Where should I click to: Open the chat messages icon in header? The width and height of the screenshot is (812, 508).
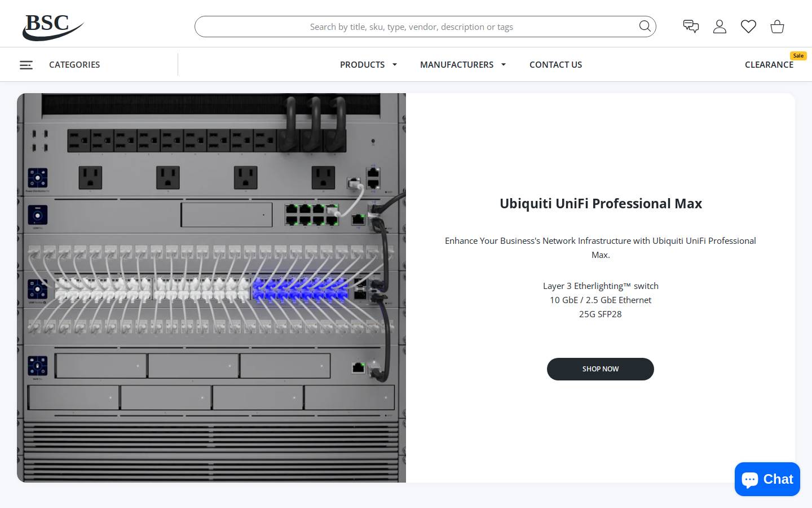[x=691, y=27]
